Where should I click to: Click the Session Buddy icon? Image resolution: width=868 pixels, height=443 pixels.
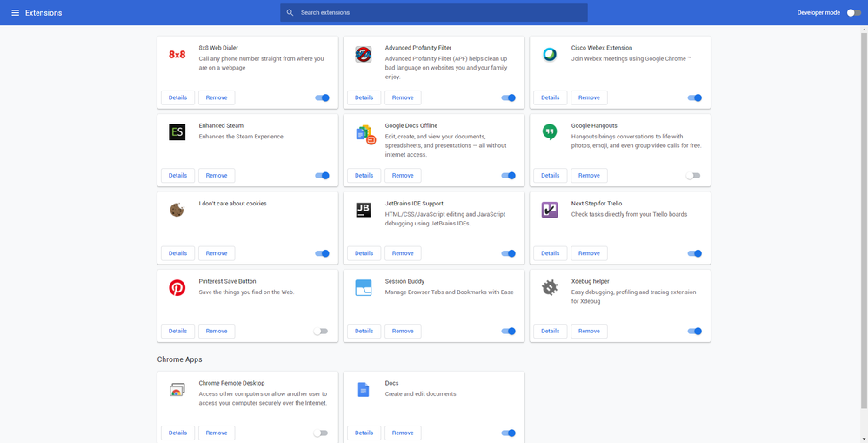point(364,288)
